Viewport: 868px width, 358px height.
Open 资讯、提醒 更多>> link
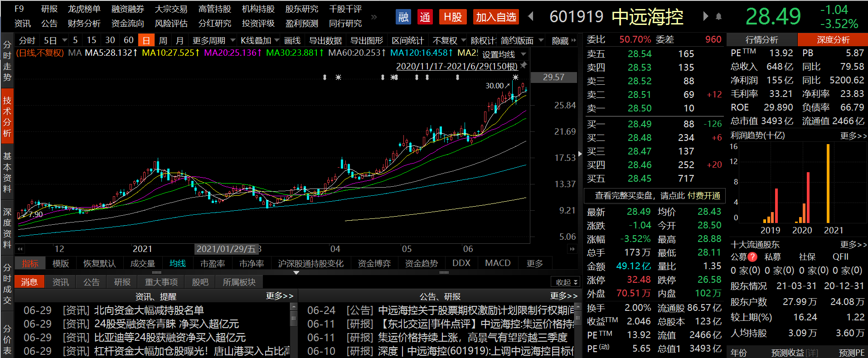[279, 296]
